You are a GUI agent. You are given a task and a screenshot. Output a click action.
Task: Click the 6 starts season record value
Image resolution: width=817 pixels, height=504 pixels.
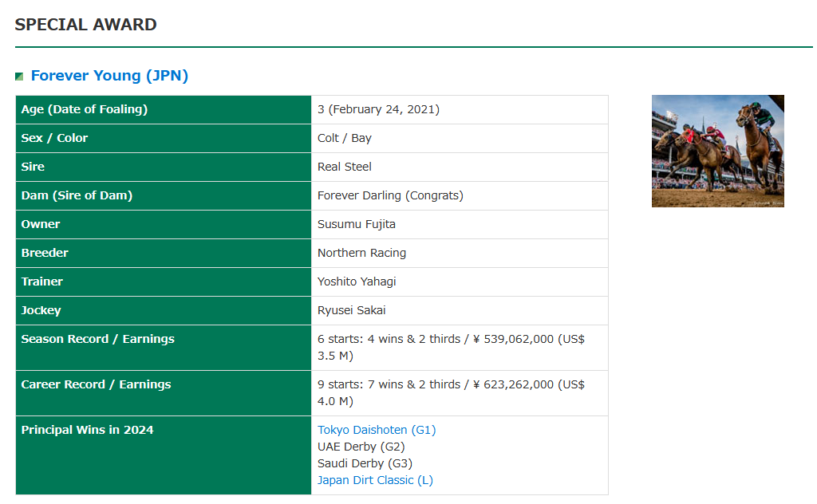452,347
